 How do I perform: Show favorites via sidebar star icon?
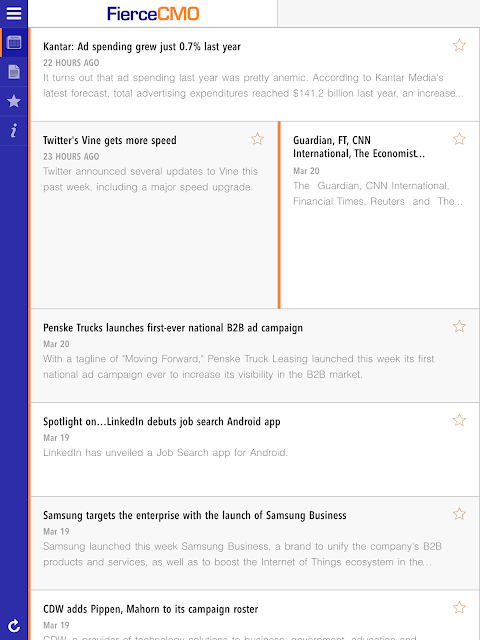14,101
